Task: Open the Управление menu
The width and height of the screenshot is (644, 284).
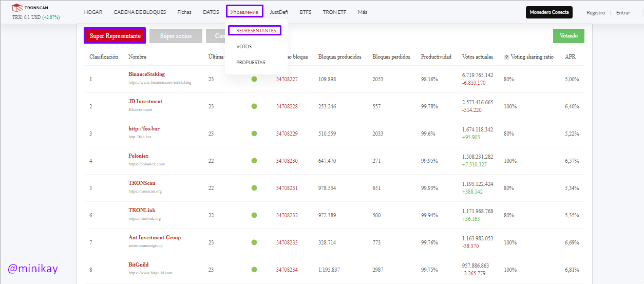Action: [x=244, y=12]
